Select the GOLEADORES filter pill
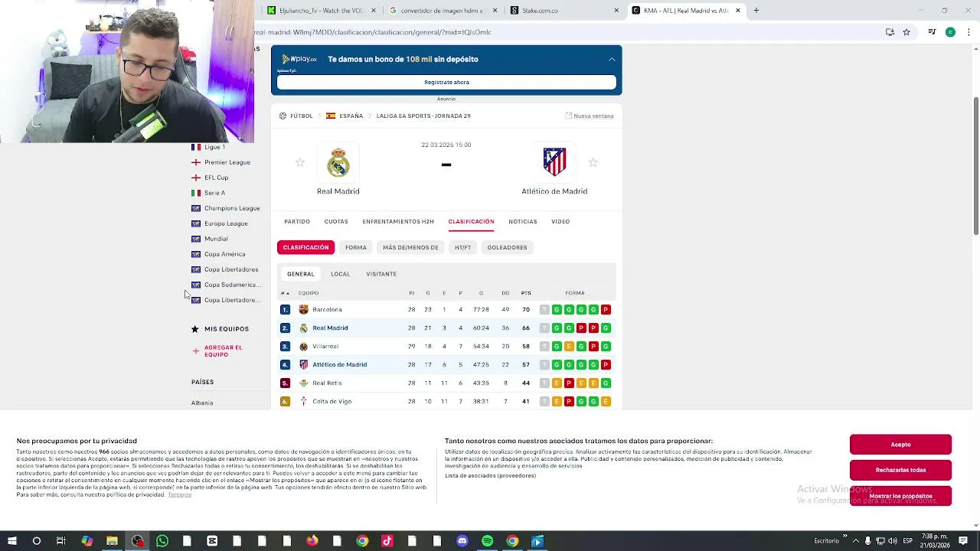Screen dimensions: 980x551 tap(507, 247)
